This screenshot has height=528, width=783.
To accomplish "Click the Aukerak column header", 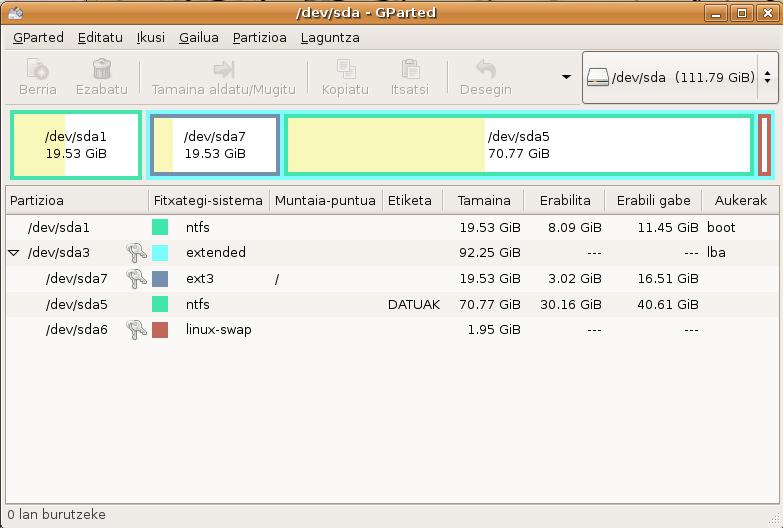I will point(741,200).
